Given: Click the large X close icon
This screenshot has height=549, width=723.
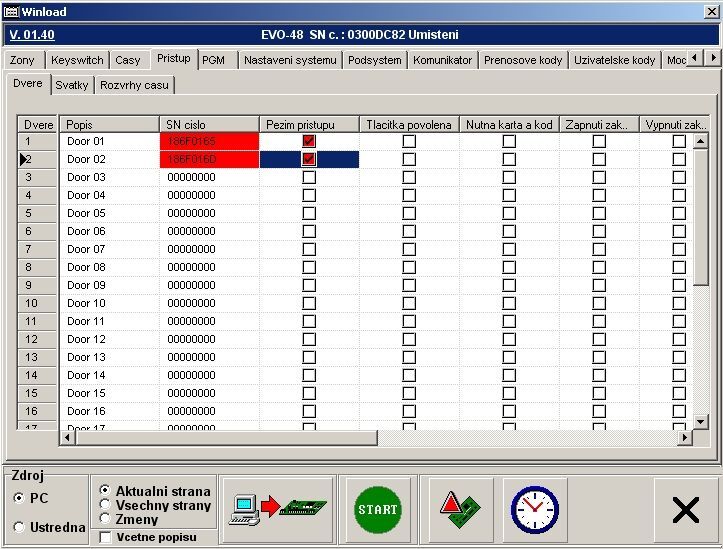Looking at the screenshot, I should [x=685, y=510].
